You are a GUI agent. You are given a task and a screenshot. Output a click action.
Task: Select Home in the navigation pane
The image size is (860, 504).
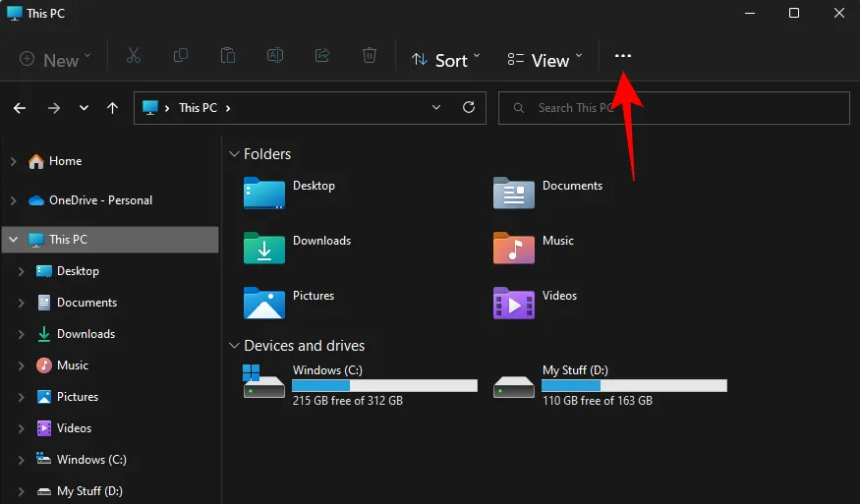coord(65,161)
